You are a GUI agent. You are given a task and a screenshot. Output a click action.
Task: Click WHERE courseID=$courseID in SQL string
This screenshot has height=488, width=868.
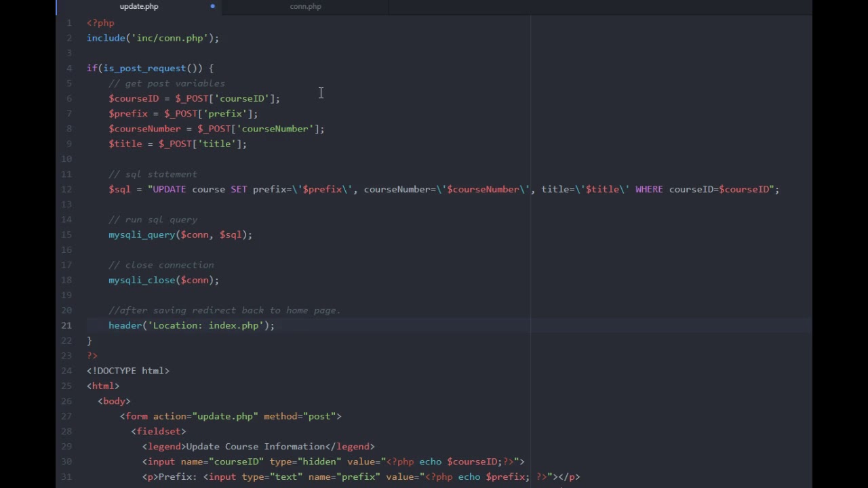(703, 189)
